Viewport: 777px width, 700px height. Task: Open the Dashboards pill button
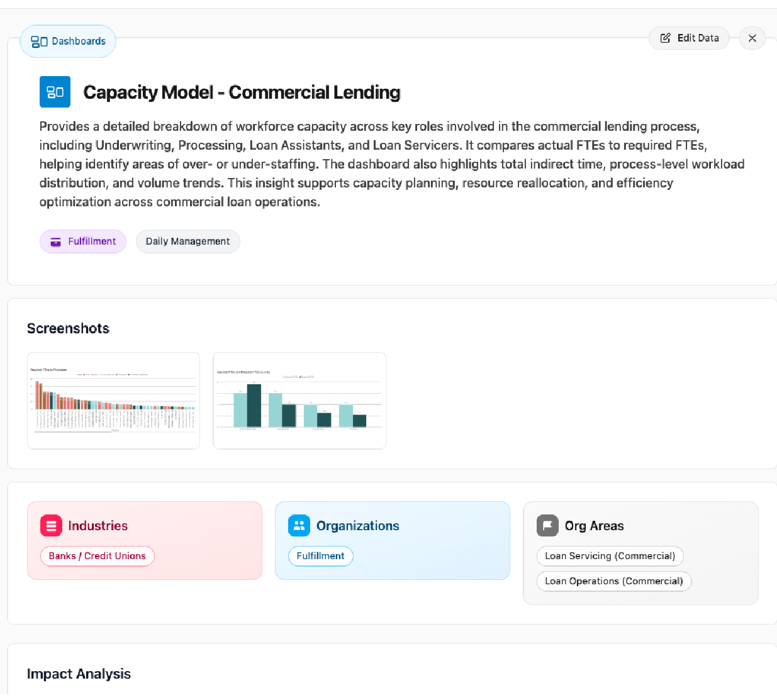pos(68,42)
